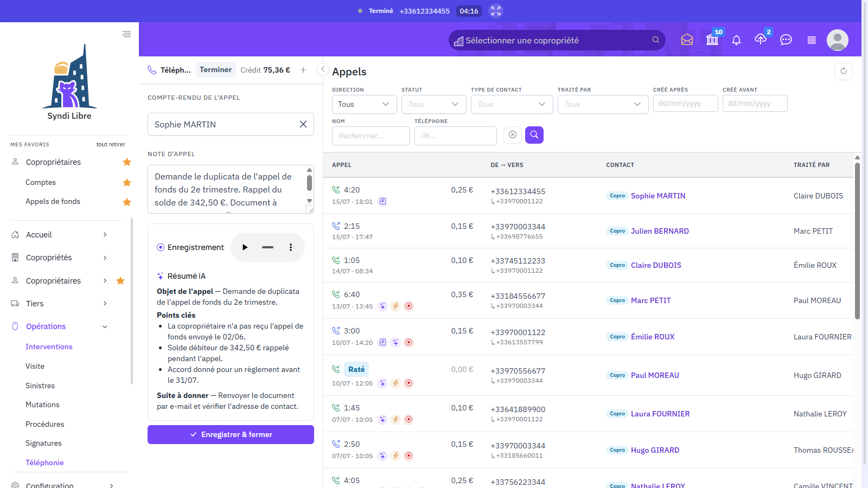868x488 pixels.
Task: Click the Terminer button
Action: tap(215, 70)
